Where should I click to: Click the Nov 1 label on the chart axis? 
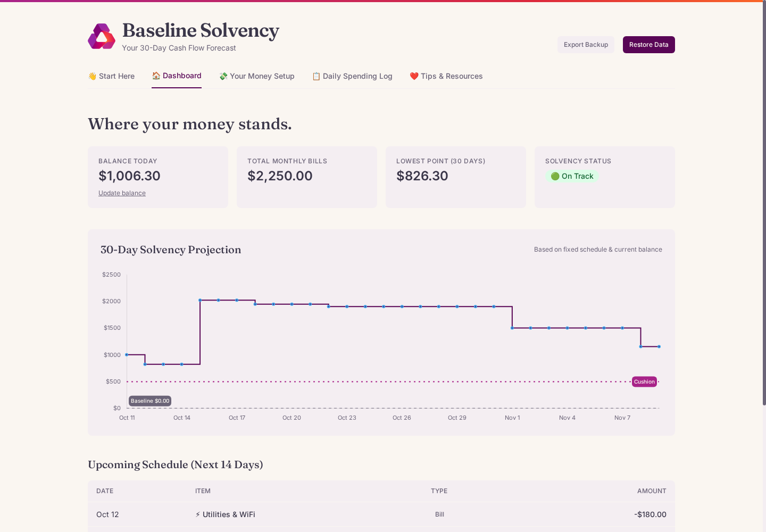pos(512,418)
